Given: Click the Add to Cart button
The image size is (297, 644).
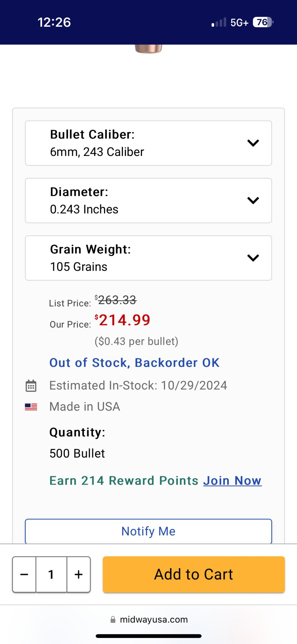Looking at the screenshot, I should pos(194,575).
